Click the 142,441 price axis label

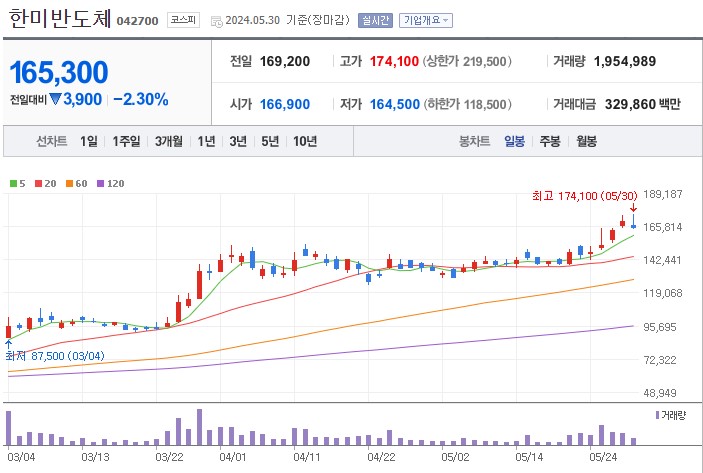tap(663, 260)
